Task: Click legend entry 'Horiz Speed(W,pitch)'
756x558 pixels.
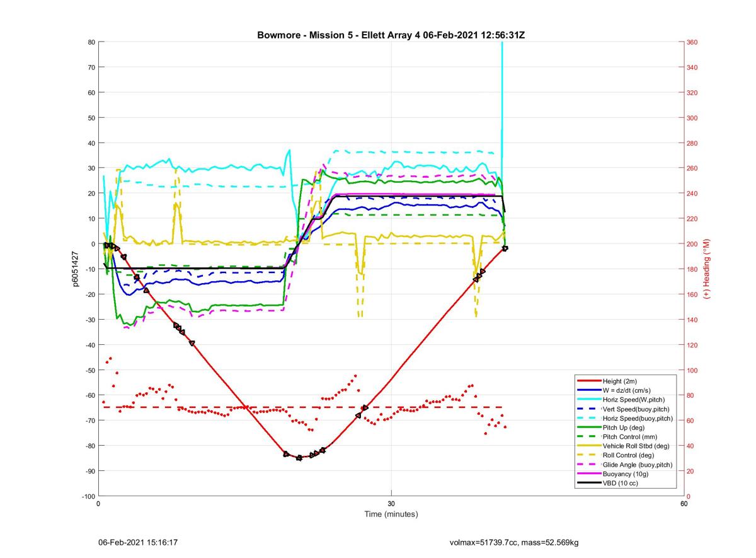Action: coord(634,399)
